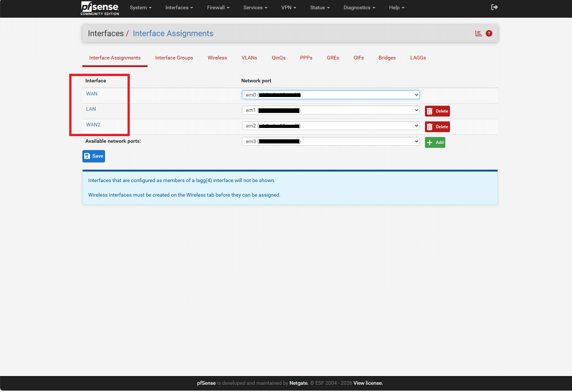Viewport: 572px width, 392px height.
Task: Go to the Bridges tab
Action: coord(387,58)
